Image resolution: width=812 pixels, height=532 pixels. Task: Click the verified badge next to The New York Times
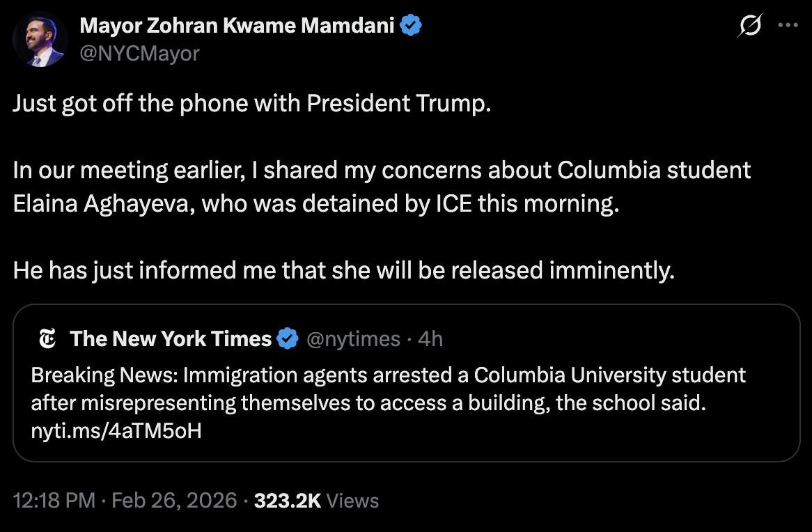(287, 339)
